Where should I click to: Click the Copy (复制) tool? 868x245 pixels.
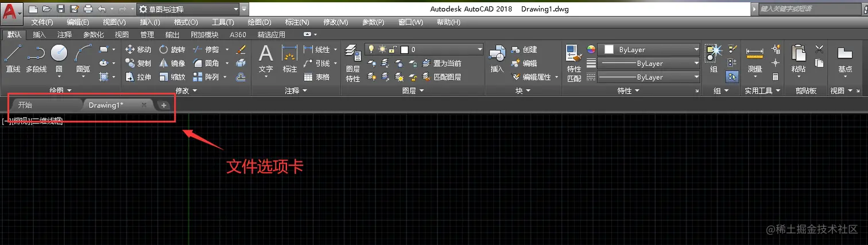point(138,64)
